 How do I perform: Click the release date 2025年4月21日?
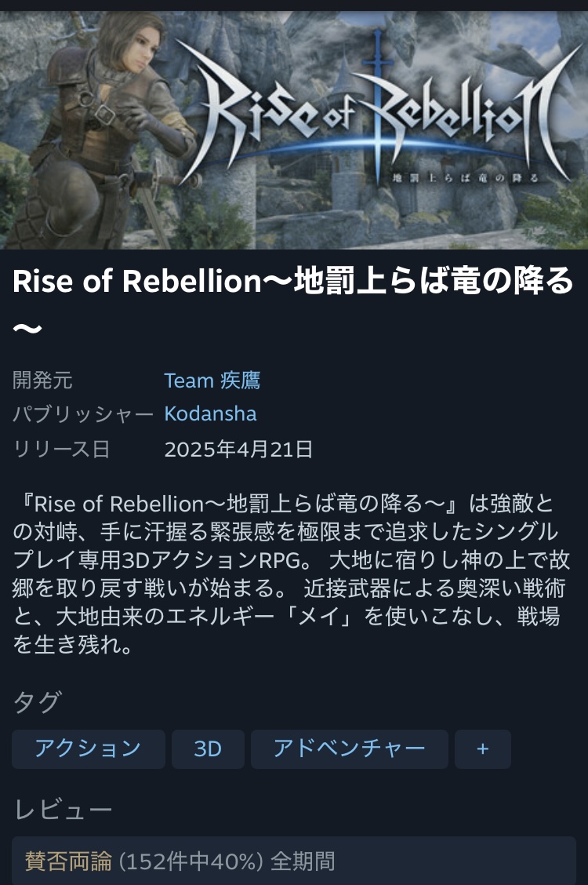[x=238, y=449]
